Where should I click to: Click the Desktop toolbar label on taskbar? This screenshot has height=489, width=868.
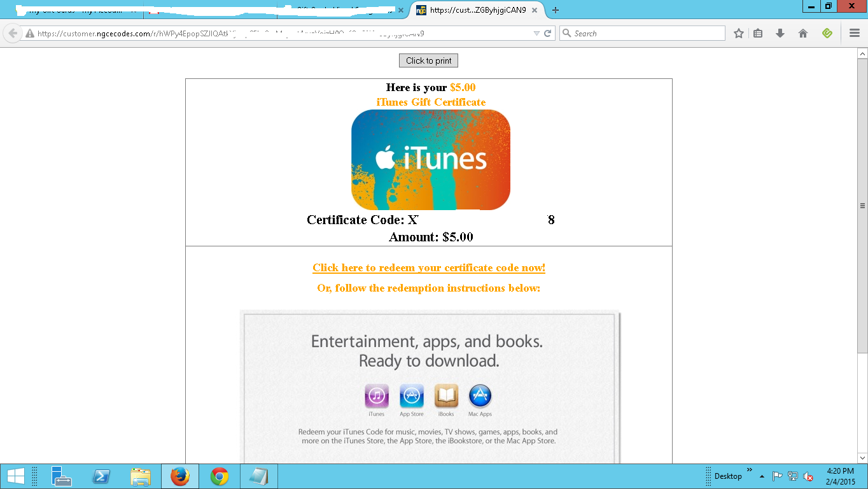pyautogui.click(x=728, y=476)
